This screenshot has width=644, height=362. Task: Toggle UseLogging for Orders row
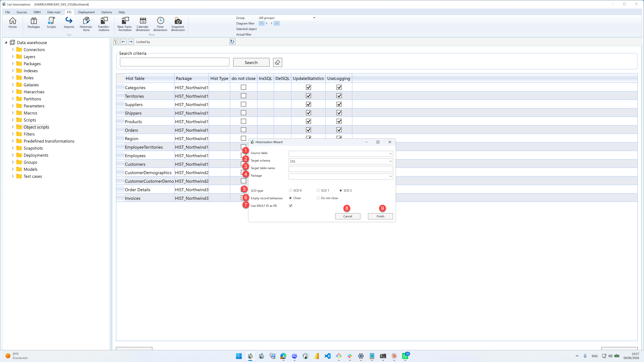tap(339, 130)
